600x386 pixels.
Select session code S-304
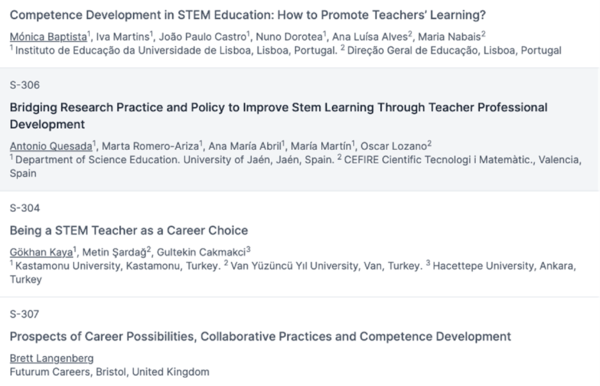tap(24, 208)
